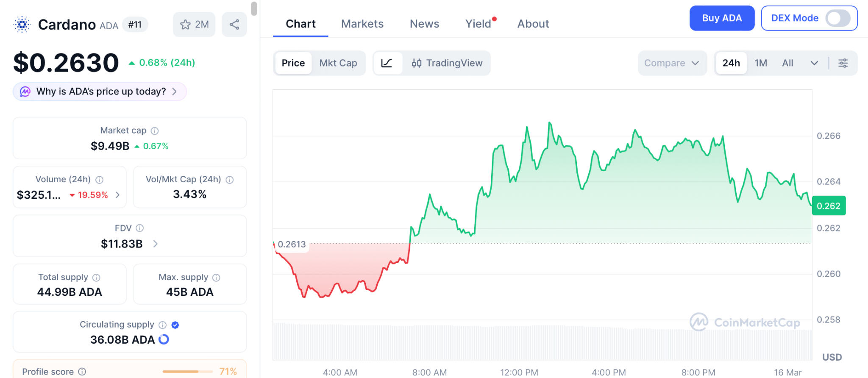868x378 pixels.
Task: Click circulating supply verified badge
Action: pos(175,325)
